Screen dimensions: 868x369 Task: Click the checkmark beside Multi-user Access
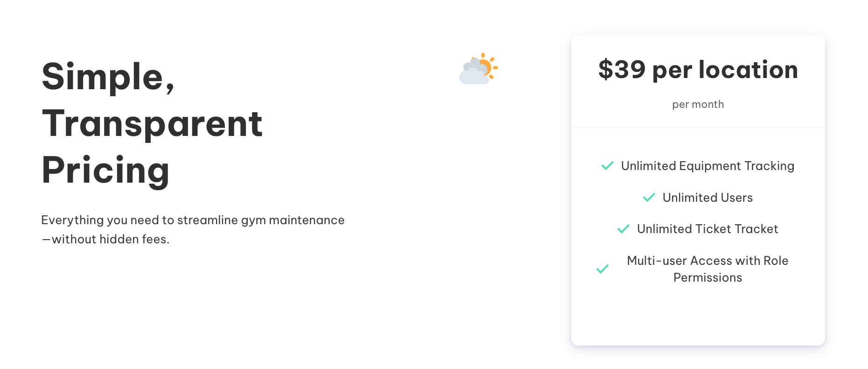pos(602,269)
